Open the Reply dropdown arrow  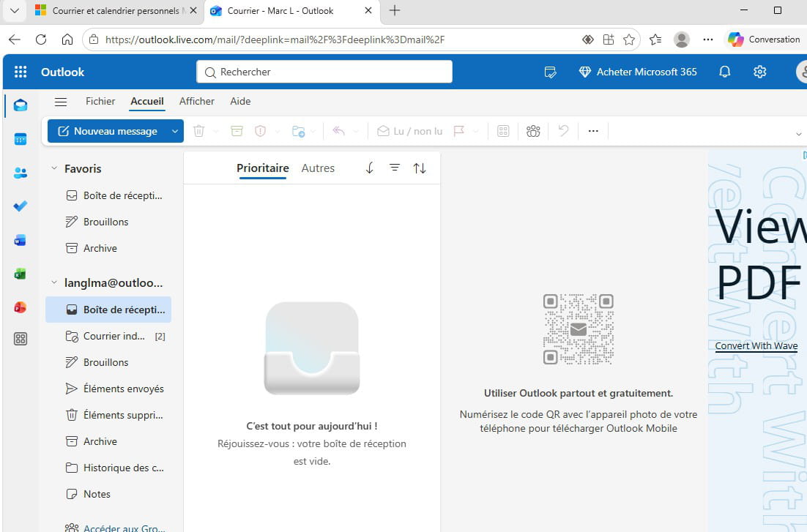point(356,132)
